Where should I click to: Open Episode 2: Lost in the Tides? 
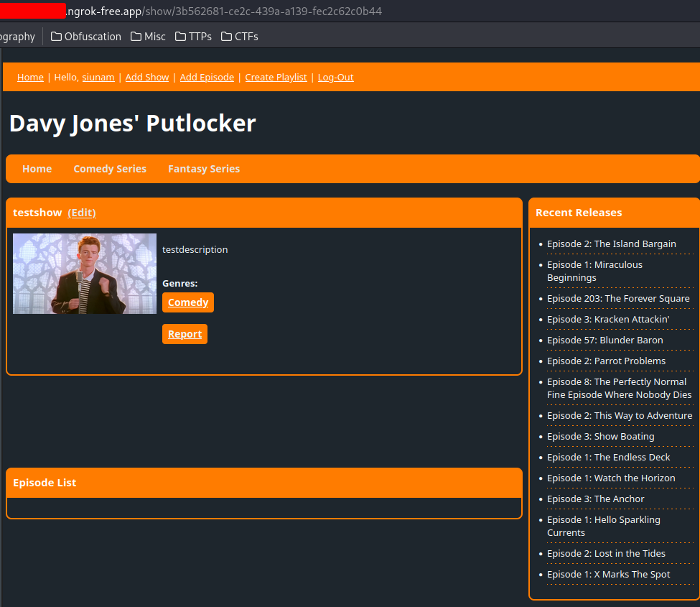pyautogui.click(x=606, y=553)
